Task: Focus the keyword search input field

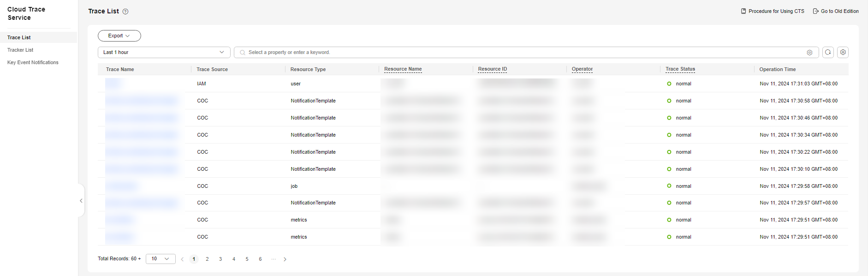Action: pyautogui.click(x=526, y=52)
